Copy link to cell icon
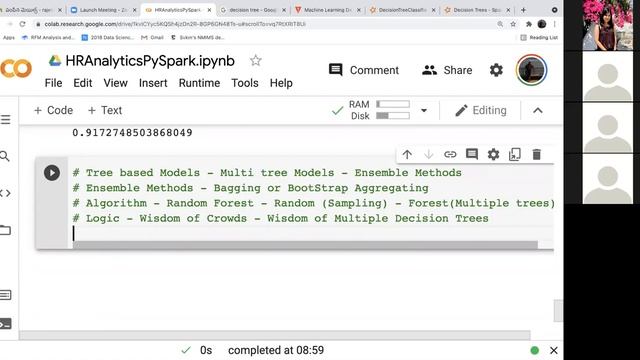Screen dimensions: 640x360 pos(450,155)
